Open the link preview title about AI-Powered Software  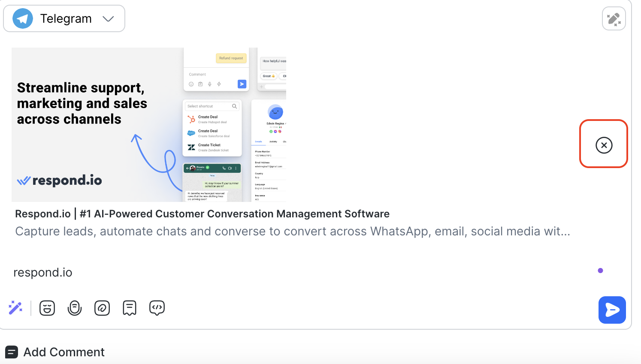202,214
